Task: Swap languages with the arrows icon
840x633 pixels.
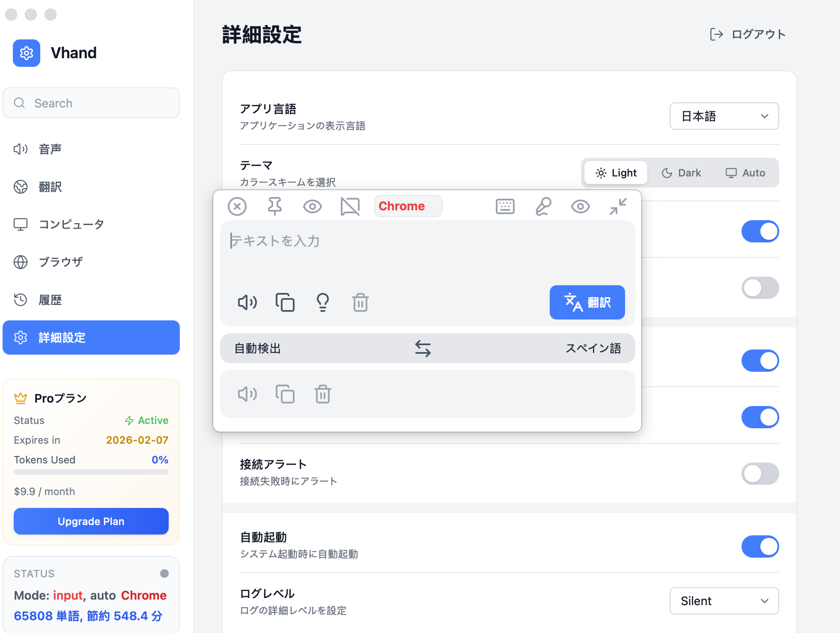Action: click(x=423, y=348)
